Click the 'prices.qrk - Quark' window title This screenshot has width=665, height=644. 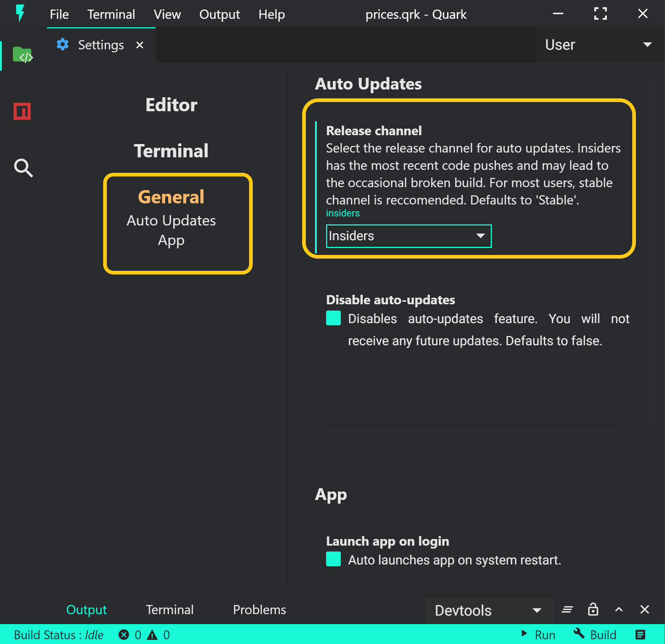(416, 14)
